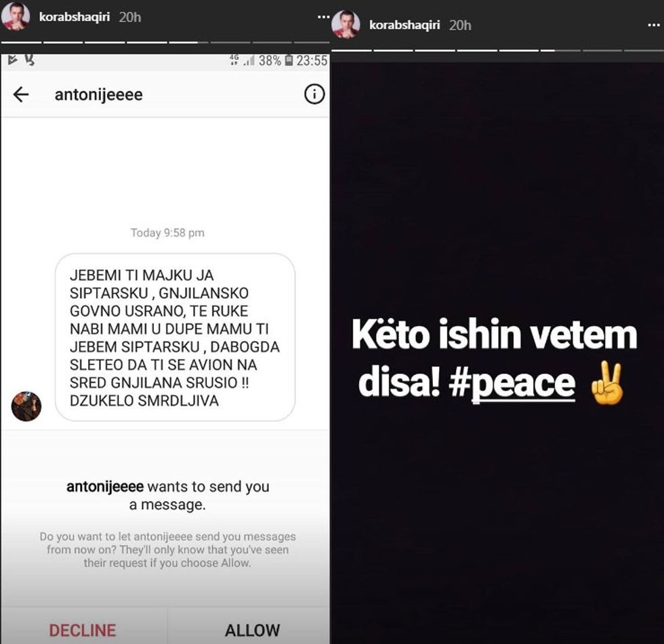The width and height of the screenshot is (664, 644).
Task: Tap the signal strength icon
Action: pos(249,60)
